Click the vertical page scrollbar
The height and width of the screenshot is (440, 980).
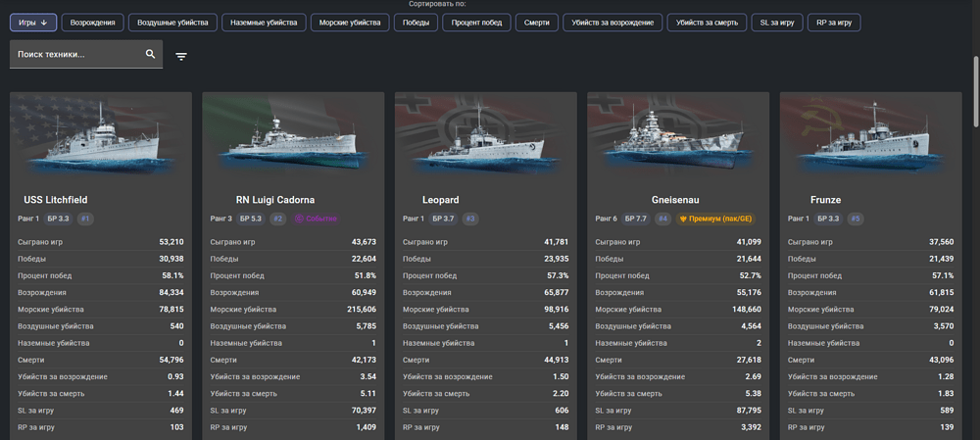[976, 94]
